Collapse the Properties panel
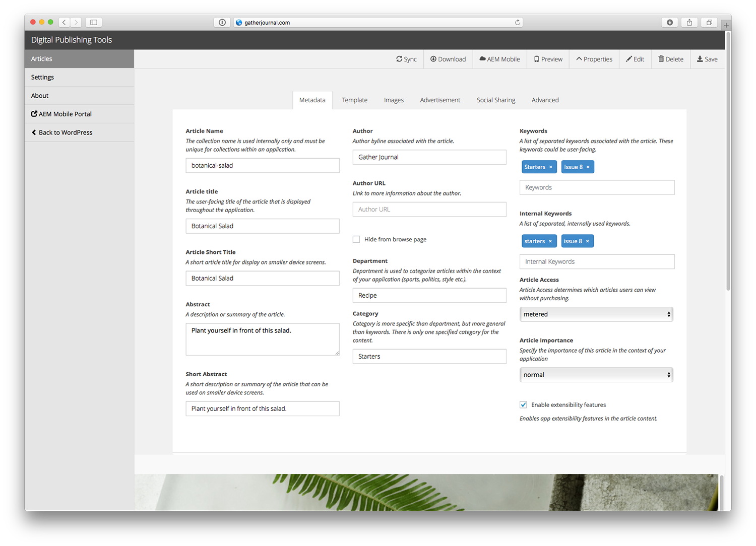This screenshot has width=756, height=546. pyautogui.click(x=594, y=59)
